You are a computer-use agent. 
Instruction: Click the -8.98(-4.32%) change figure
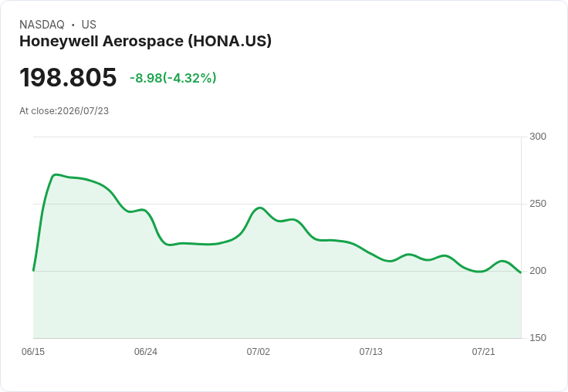point(173,77)
